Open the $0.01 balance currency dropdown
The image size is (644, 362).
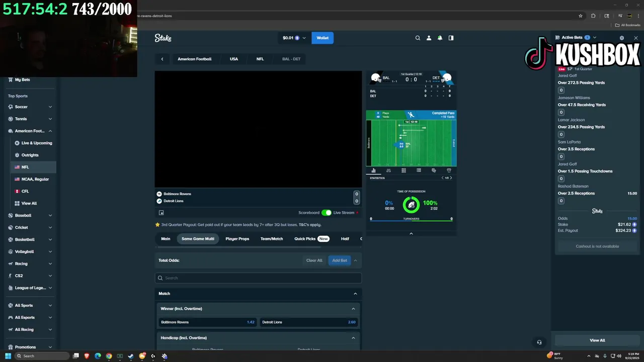pyautogui.click(x=294, y=38)
